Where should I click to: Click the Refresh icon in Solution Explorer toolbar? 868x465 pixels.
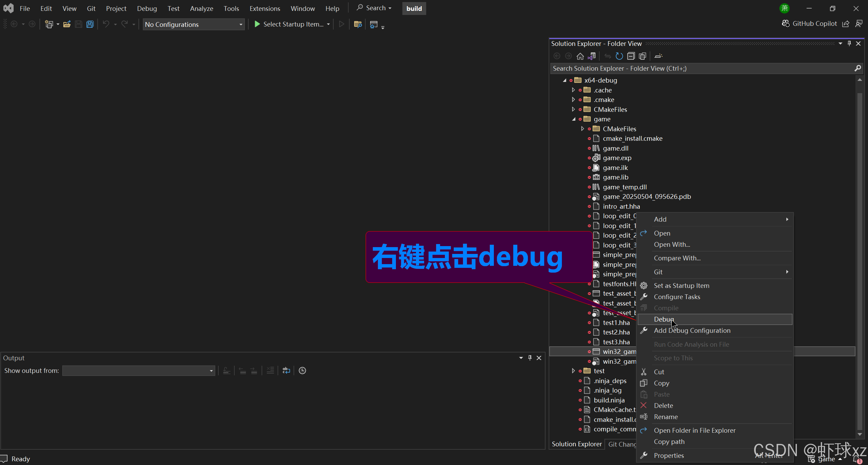[x=619, y=56]
